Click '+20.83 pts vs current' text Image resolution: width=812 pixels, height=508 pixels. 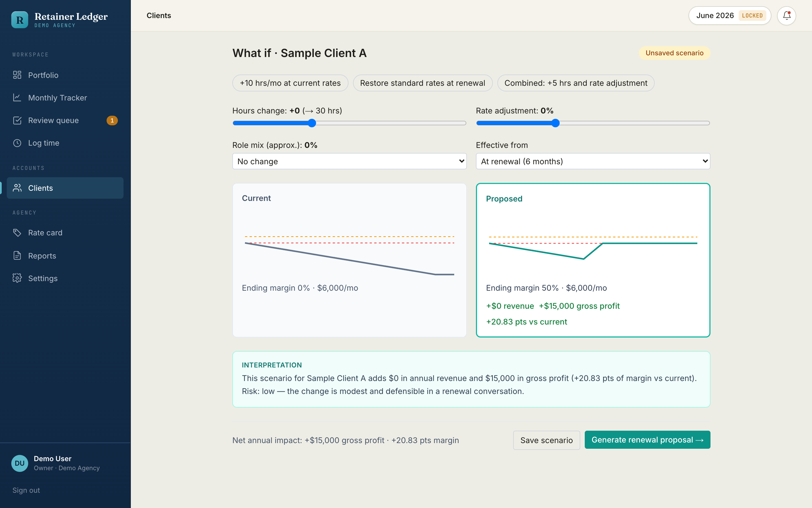pos(526,322)
